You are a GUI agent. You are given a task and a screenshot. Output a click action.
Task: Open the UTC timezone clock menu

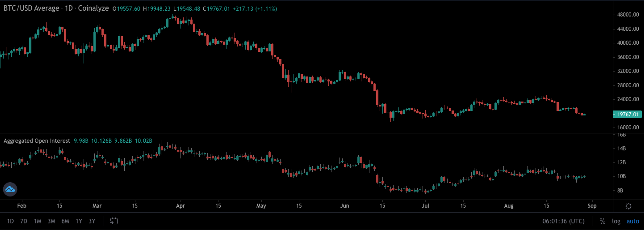pos(563,221)
